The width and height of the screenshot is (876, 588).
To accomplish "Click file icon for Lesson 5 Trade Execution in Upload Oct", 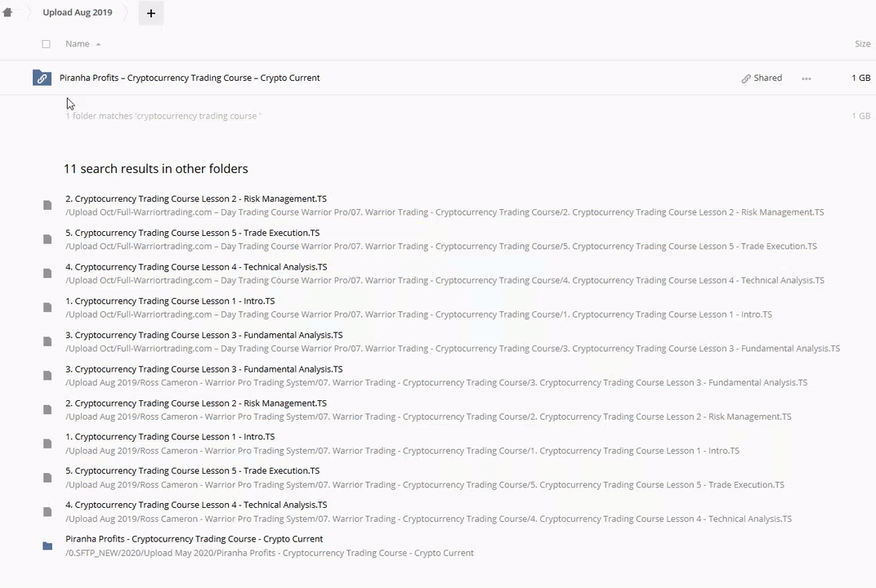I will 47,239.
